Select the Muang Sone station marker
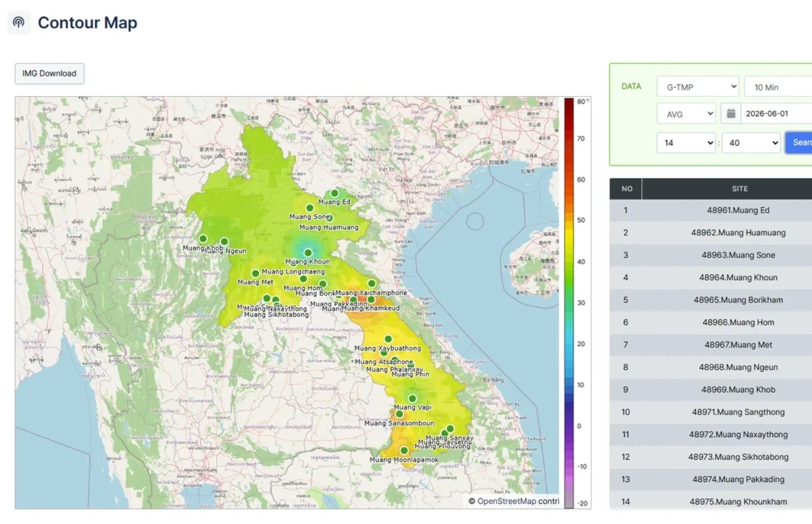 pyautogui.click(x=310, y=208)
